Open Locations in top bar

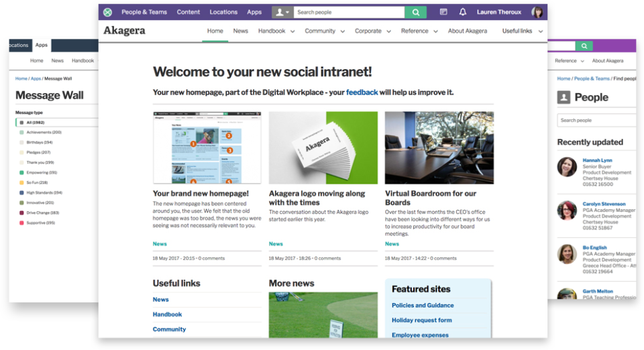(223, 12)
